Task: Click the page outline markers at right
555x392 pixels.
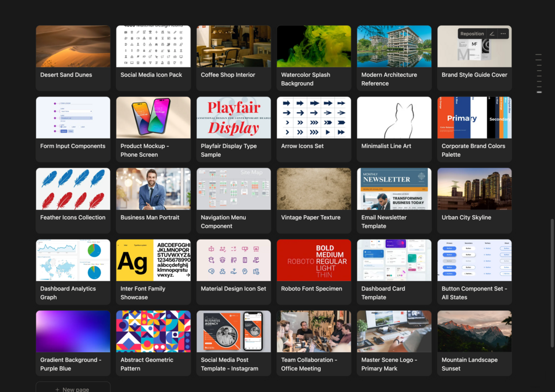Action: click(x=539, y=73)
